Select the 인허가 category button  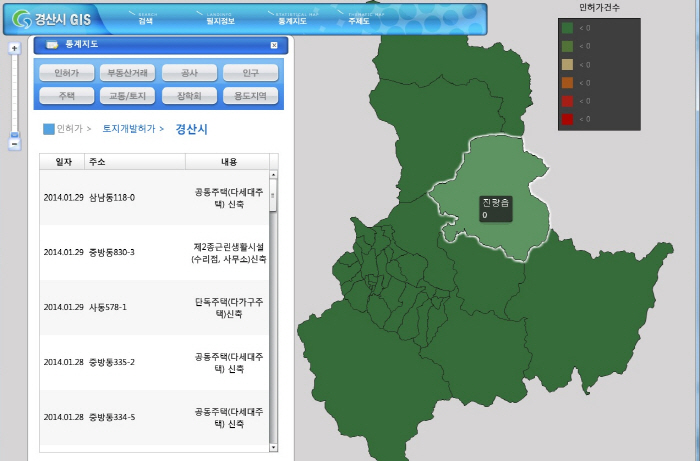point(67,73)
